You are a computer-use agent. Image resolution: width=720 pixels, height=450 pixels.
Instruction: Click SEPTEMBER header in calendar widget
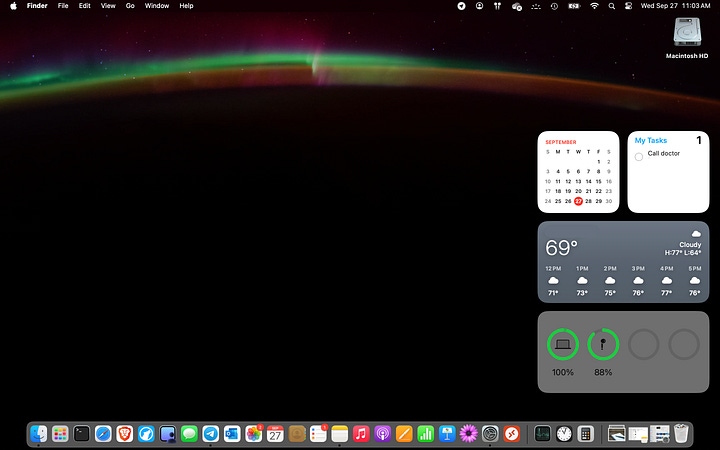561,142
